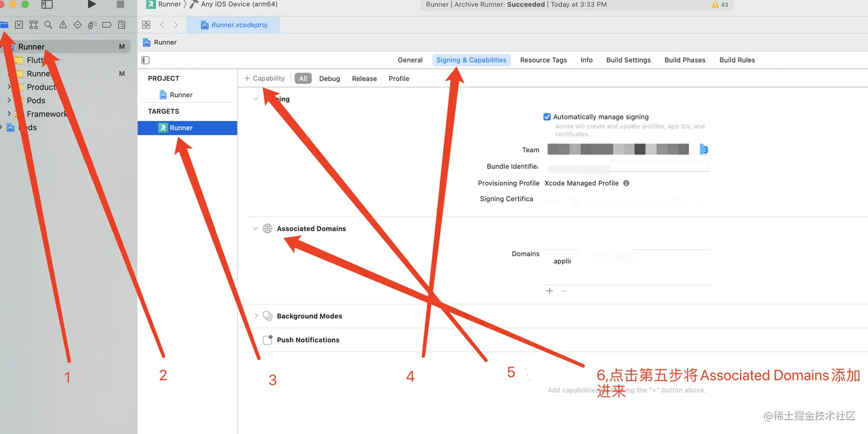Stop the running task with the square button
The width and height of the screenshot is (868, 434).
tap(121, 5)
